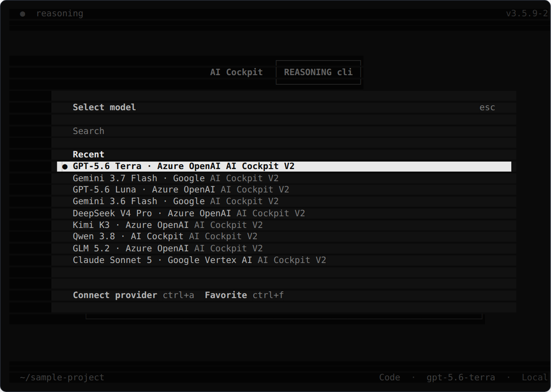
Task: Click the selected-model bullet beside GPT-5.6 Terra
Action: tap(65, 167)
